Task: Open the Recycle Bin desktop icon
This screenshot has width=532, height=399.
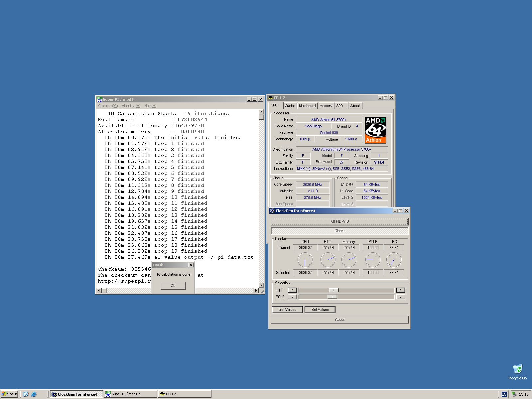Action: [518, 372]
